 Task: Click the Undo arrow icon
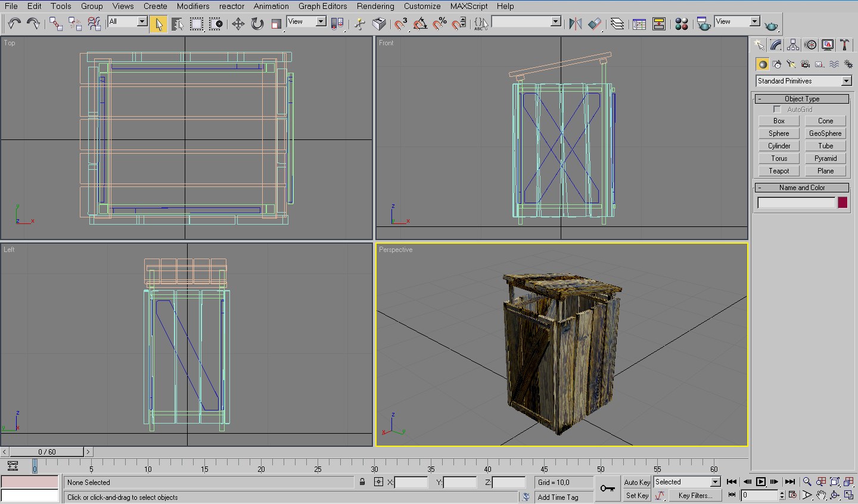14,24
